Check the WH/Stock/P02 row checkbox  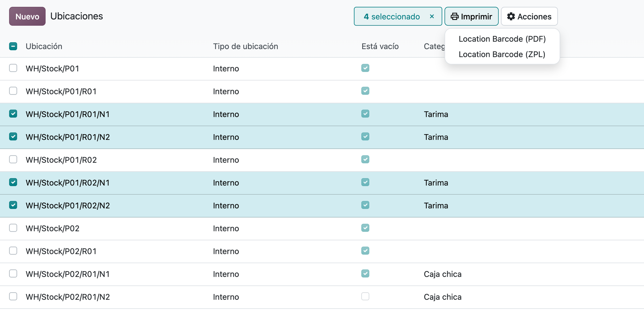[x=13, y=228]
